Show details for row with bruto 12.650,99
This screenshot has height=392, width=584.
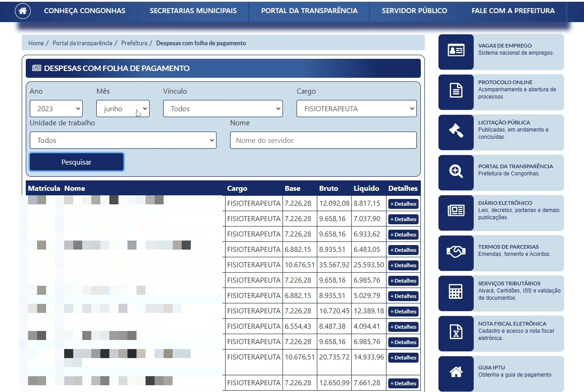tap(403, 383)
